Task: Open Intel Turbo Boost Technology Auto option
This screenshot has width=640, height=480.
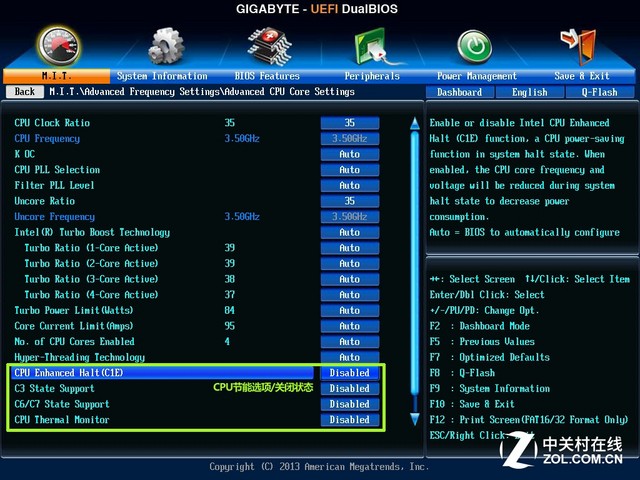Action: tap(350, 232)
